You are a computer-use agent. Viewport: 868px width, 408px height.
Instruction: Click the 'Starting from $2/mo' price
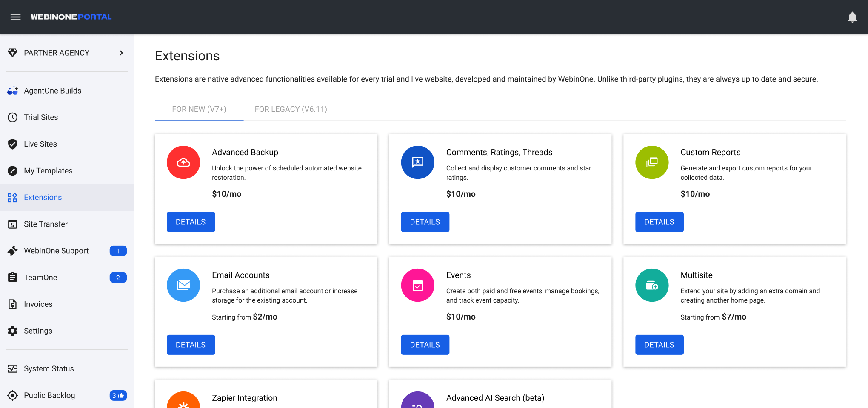pos(245,317)
